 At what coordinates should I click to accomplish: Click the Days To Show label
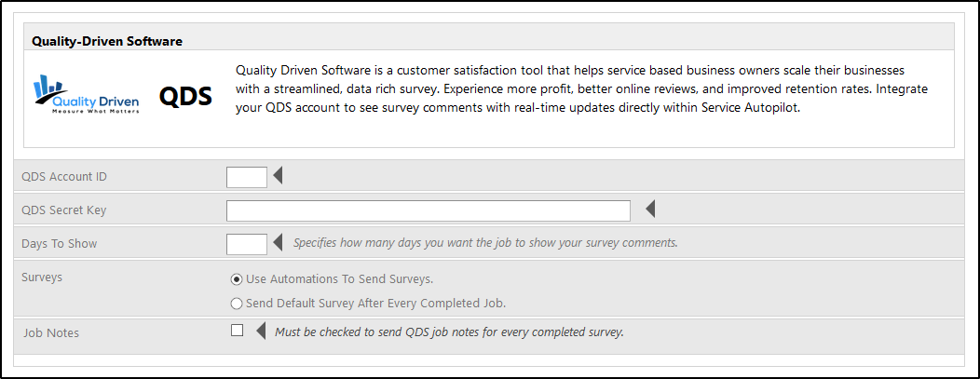[59, 244]
